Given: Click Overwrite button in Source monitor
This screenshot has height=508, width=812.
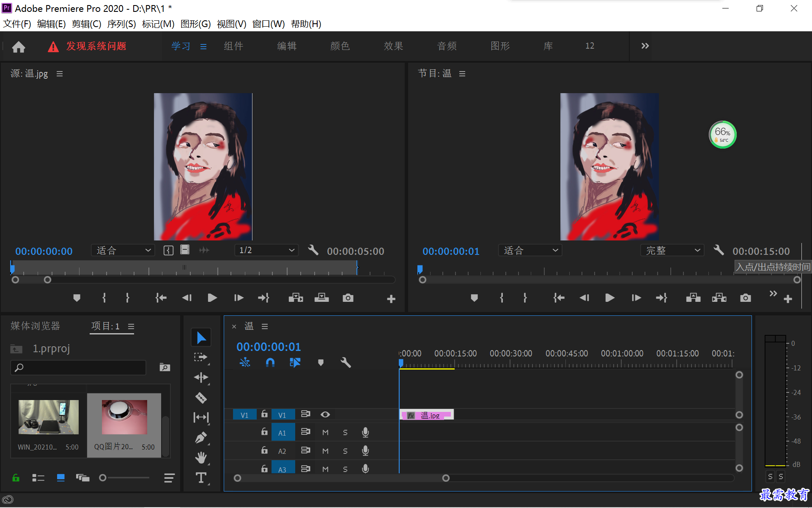Looking at the screenshot, I should click(321, 298).
